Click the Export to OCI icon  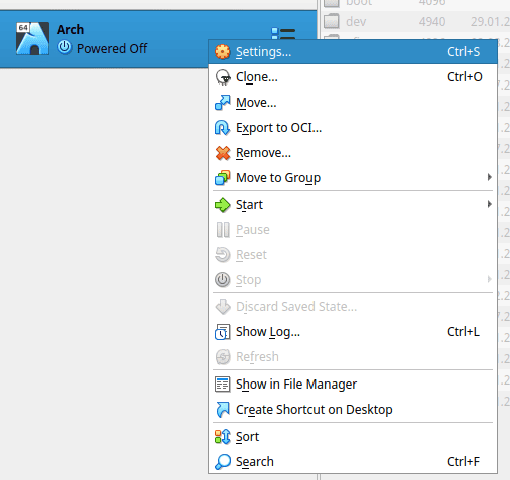pyautogui.click(x=222, y=128)
